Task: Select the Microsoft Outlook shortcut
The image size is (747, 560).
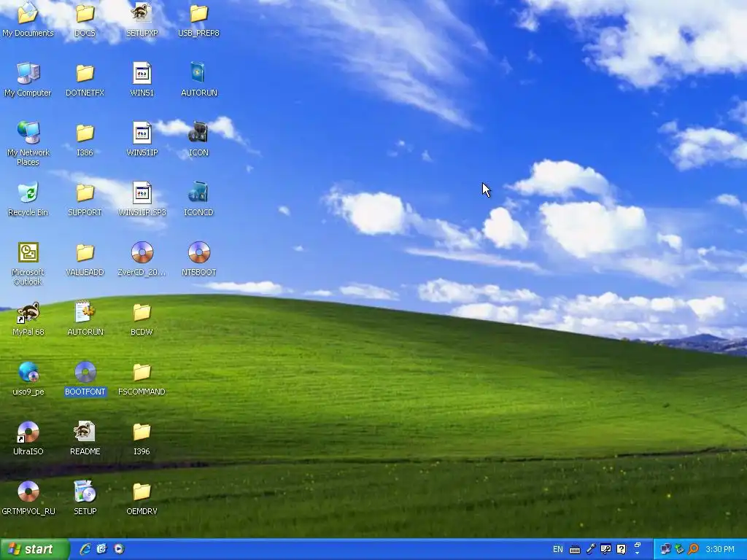Action: coord(28,262)
